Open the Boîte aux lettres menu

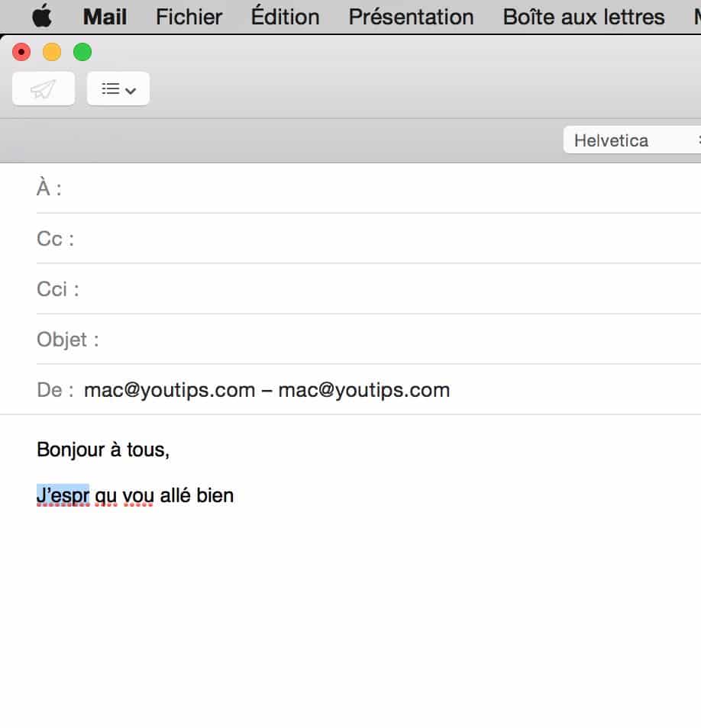pos(583,18)
